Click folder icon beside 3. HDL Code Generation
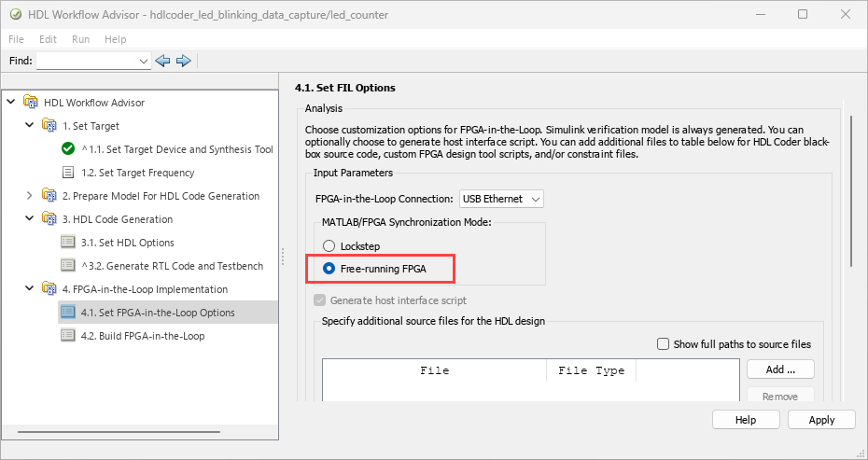Screen dimensions: 868x460 (x=49, y=218)
